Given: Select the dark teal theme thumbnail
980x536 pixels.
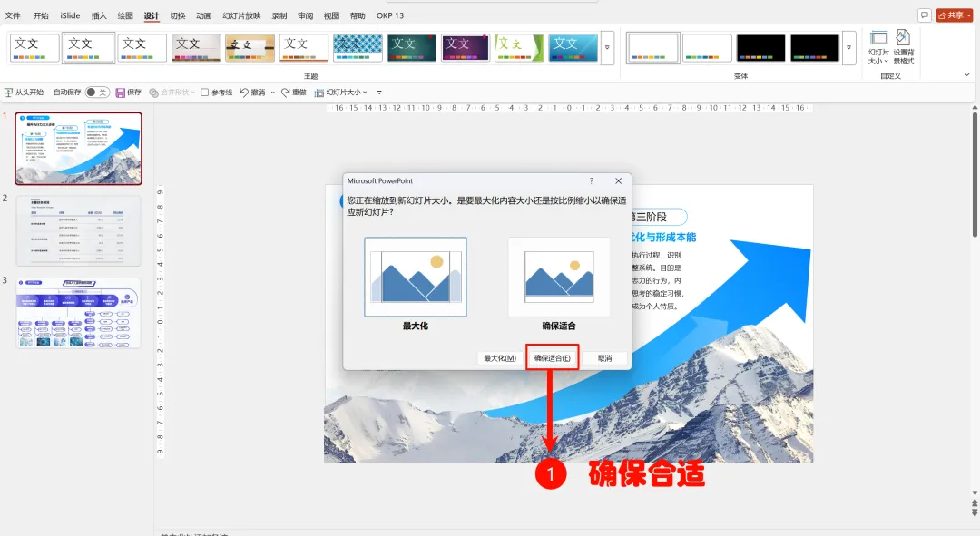Looking at the screenshot, I should tap(411, 48).
